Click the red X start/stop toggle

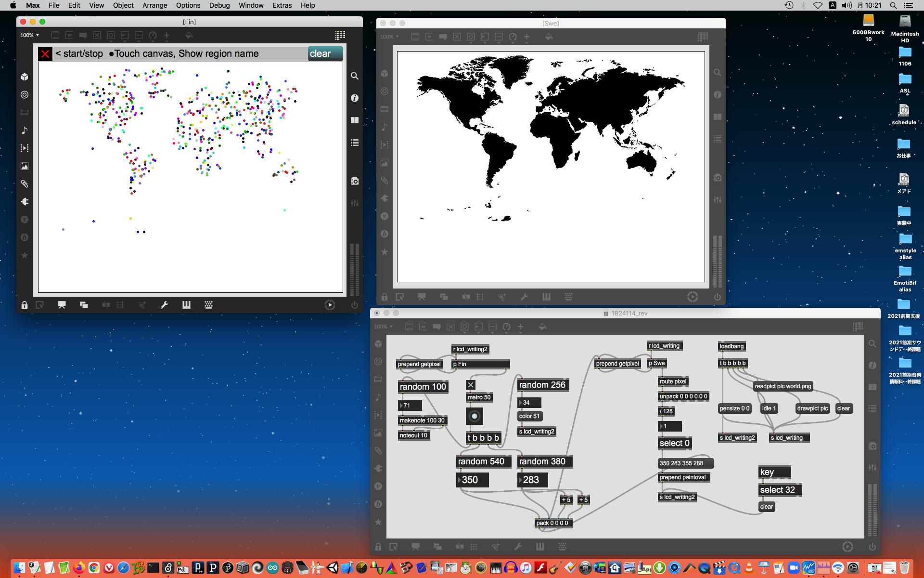[x=45, y=54]
